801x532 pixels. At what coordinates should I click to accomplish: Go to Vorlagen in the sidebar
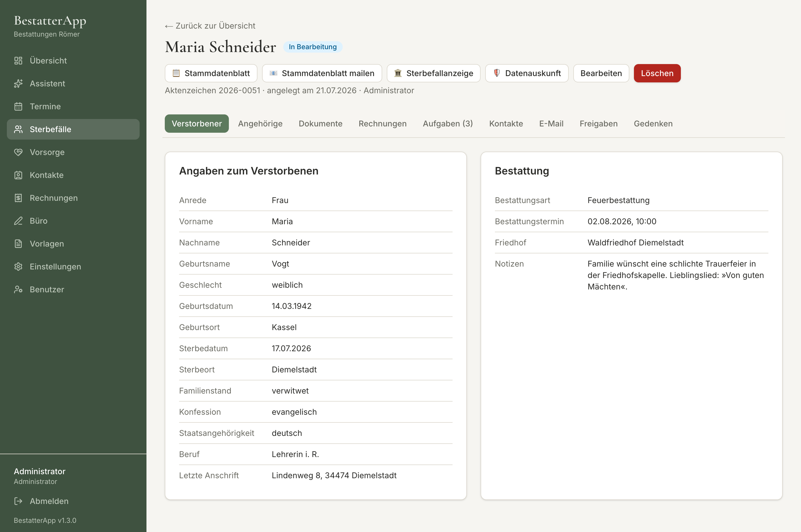click(x=73, y=244)
